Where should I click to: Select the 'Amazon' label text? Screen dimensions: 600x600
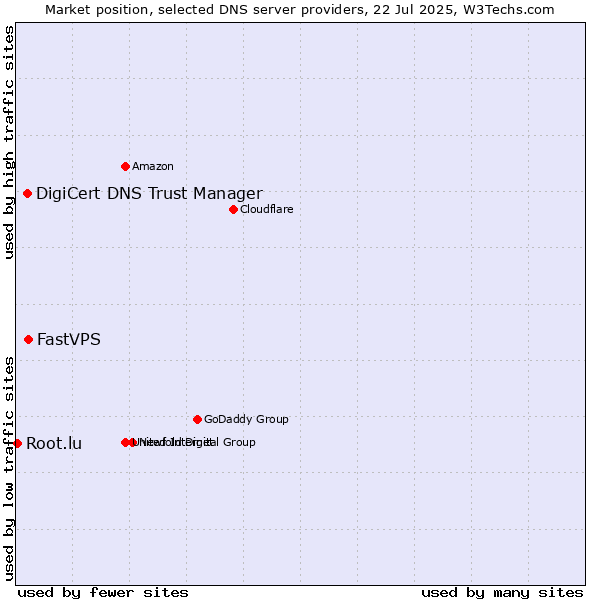153,166
